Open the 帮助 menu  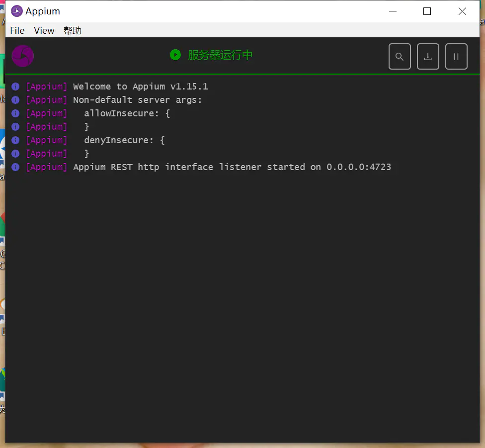point(73,30)
